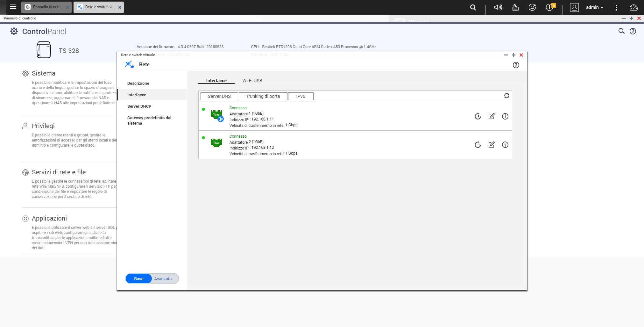Edit Adattatore 1 network settings
The image size is (644, 327).
[492, 116]
